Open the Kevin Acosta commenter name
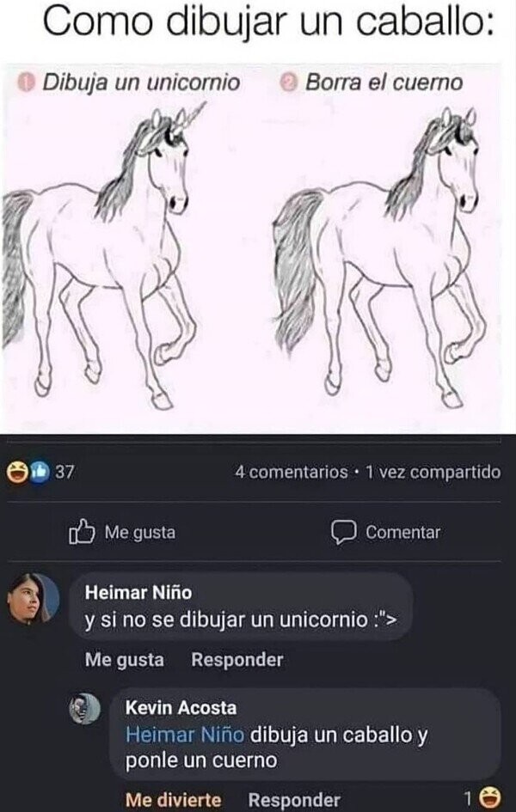This screenshot has height=812, width=516. (x=181, y=708)
